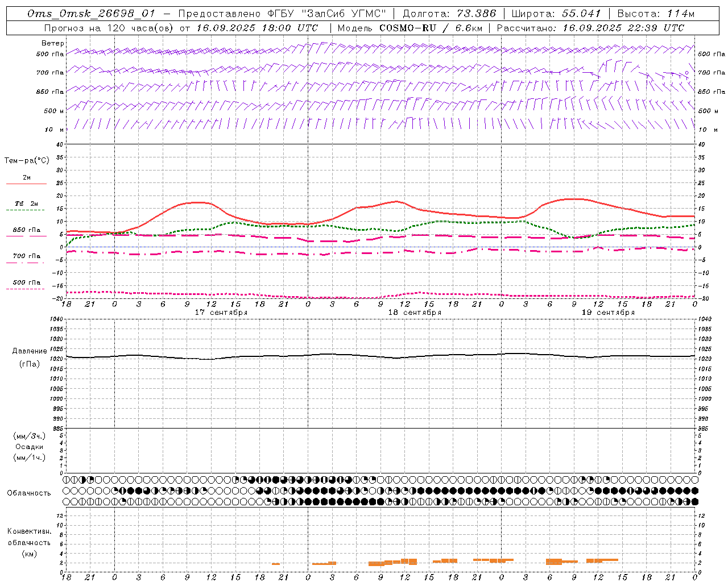Select the longitude value "Долгота: 73.386"

tap(449, 14)
